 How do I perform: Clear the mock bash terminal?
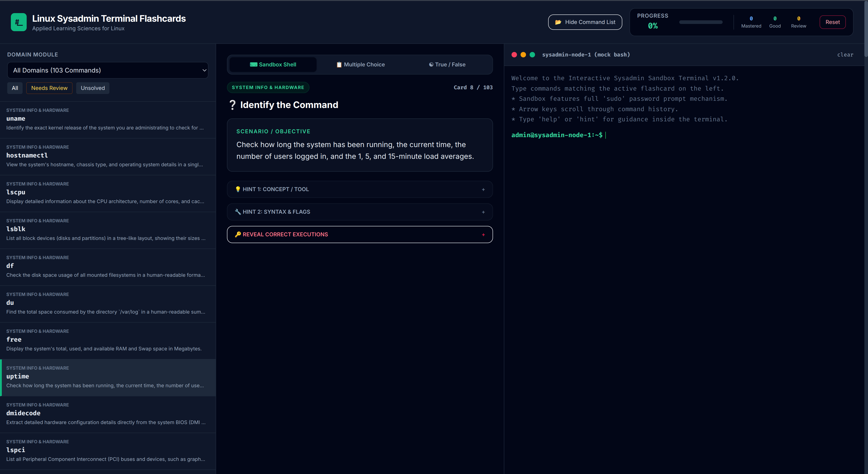point(845,55)
